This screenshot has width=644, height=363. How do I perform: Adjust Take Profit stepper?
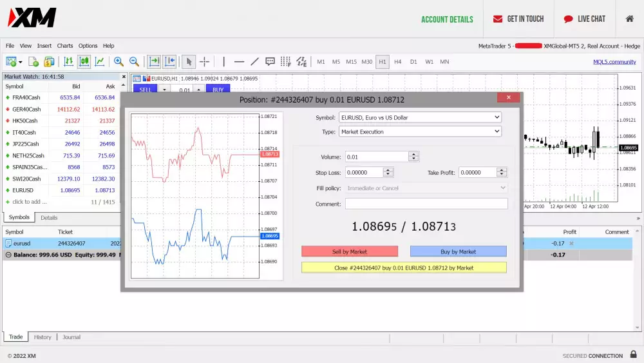click(x=502, y=172)
